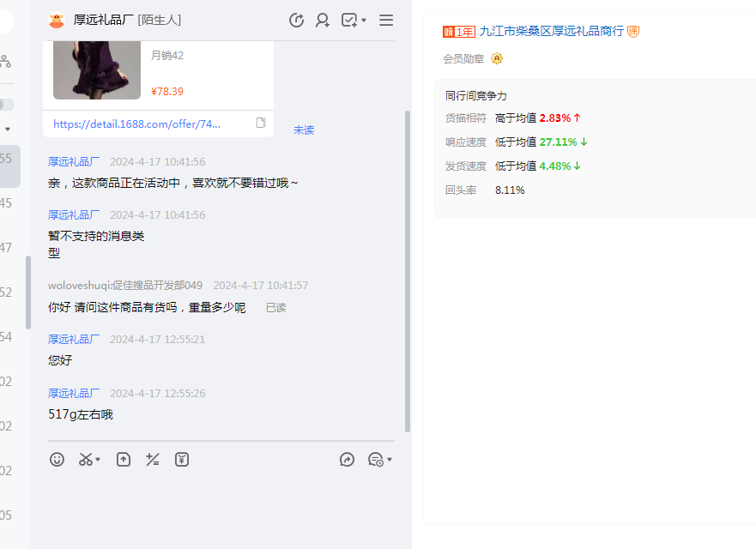
Task: Select message 您好
Action: coord(60,360)
